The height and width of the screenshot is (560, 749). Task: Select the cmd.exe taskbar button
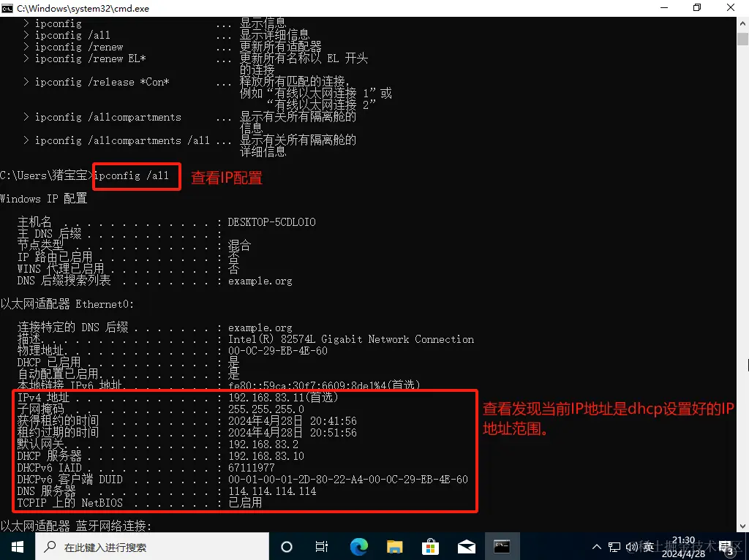(502, 547)
